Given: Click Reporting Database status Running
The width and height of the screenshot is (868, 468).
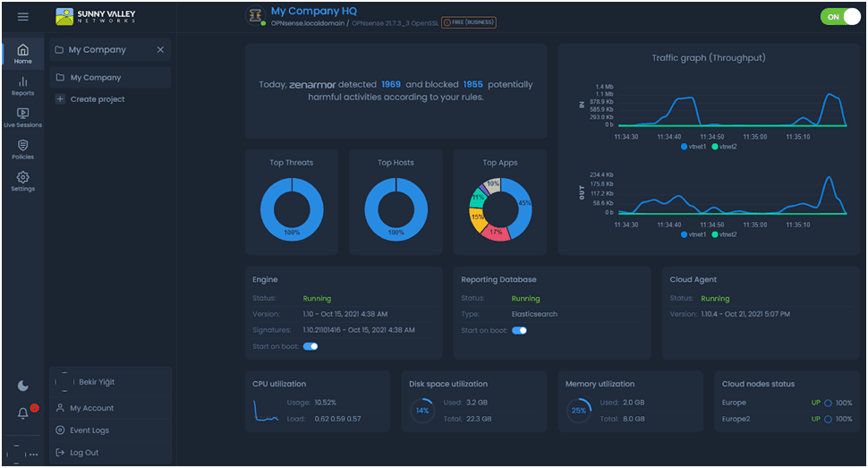Looking at the screenshot, I should 525,299.
